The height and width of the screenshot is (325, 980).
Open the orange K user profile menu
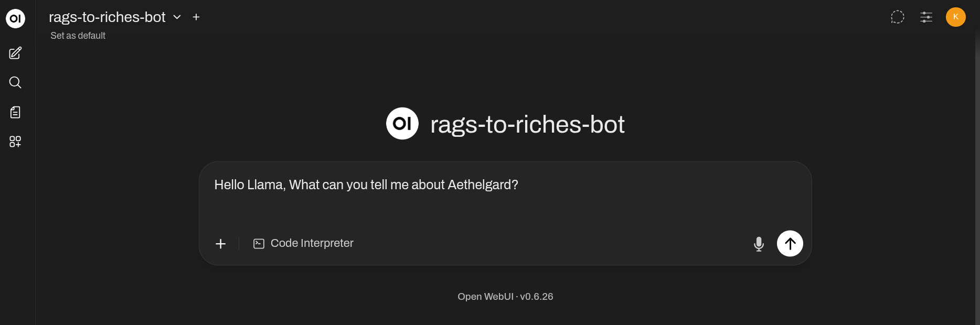[x=955, y=17]
